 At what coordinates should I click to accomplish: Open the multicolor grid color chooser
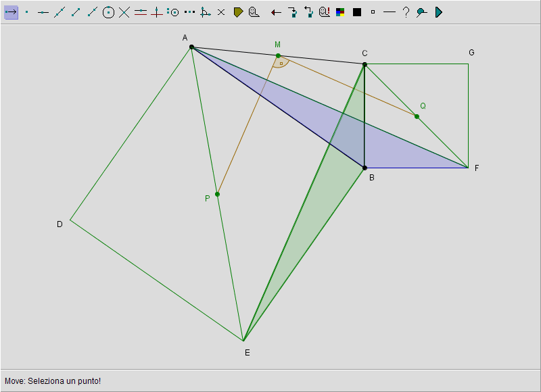point(340,12)
